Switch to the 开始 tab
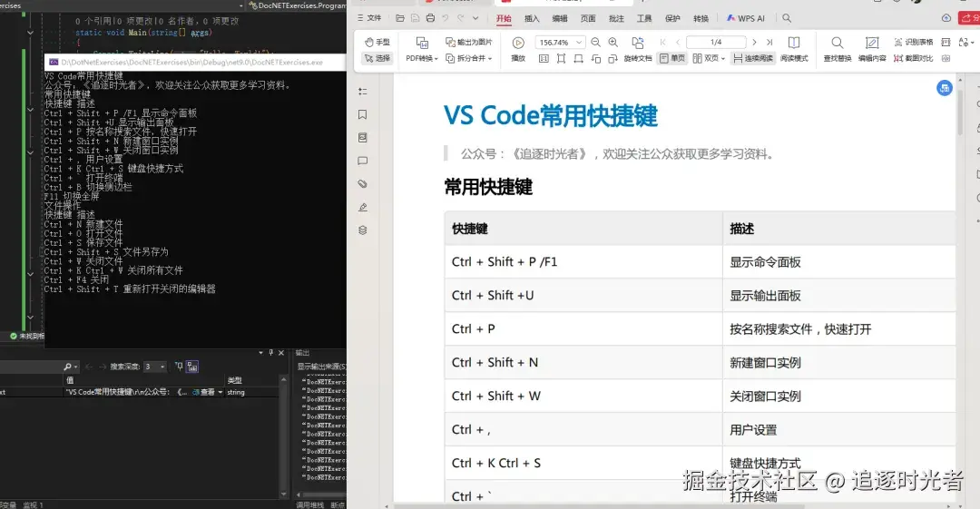This screenshot has height=509, width=980. tap(504, 19)
